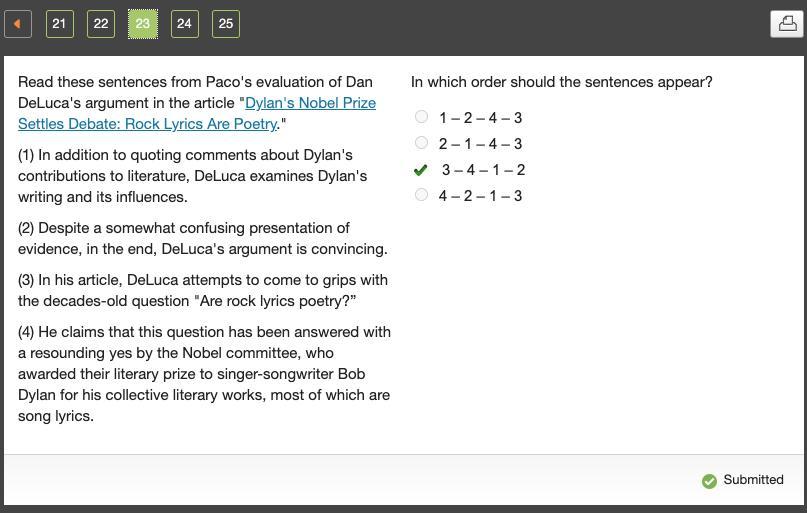The image size is (807, 513).
Task: Click the 4 – 2 – 1 – 3 answer label
Action: coord(480,196)
